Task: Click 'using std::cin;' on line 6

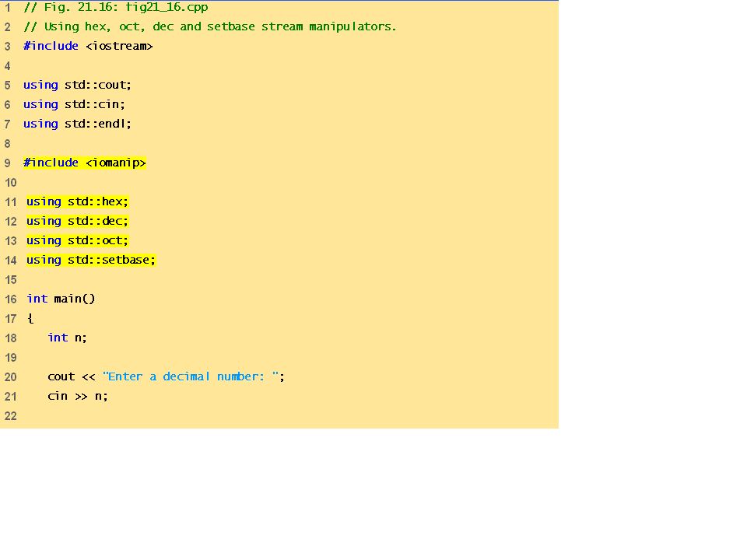Action: coord(74,104)
